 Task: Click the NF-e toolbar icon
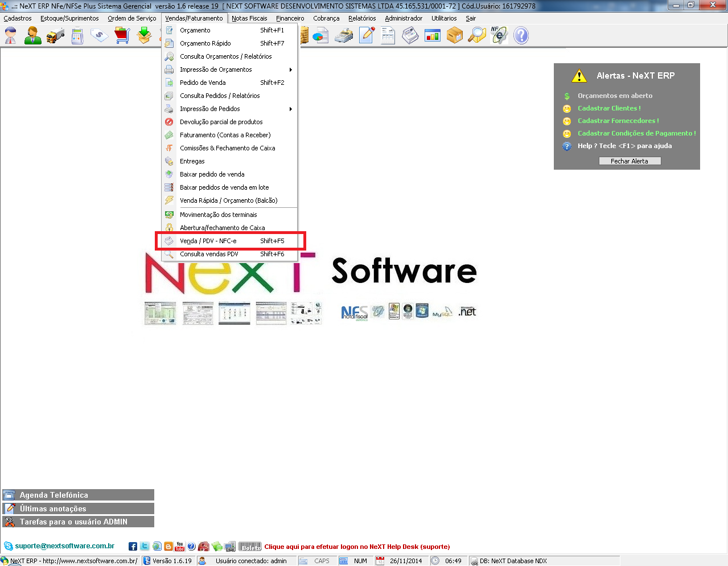tap(499, 36)
